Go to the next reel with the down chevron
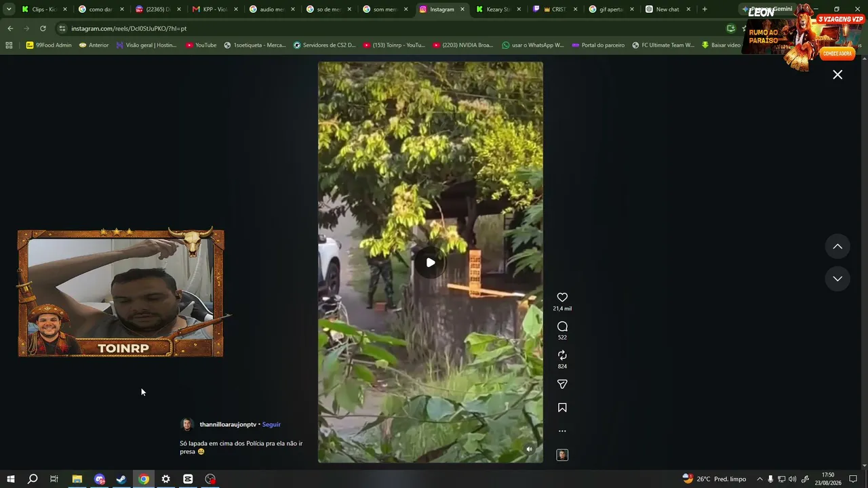Image resolution: width=868 pixels, height=488 pixels. click(x=837, y=279)
